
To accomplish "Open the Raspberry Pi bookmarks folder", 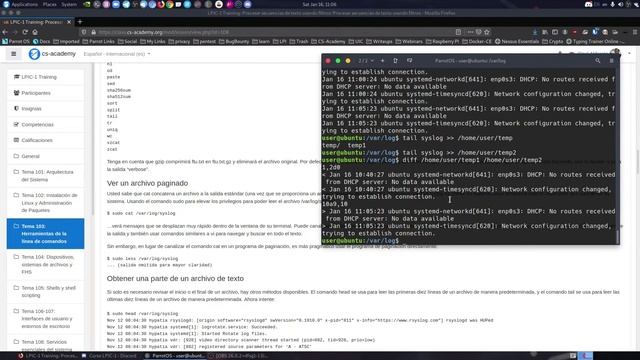I will click(x=442, y=41).
